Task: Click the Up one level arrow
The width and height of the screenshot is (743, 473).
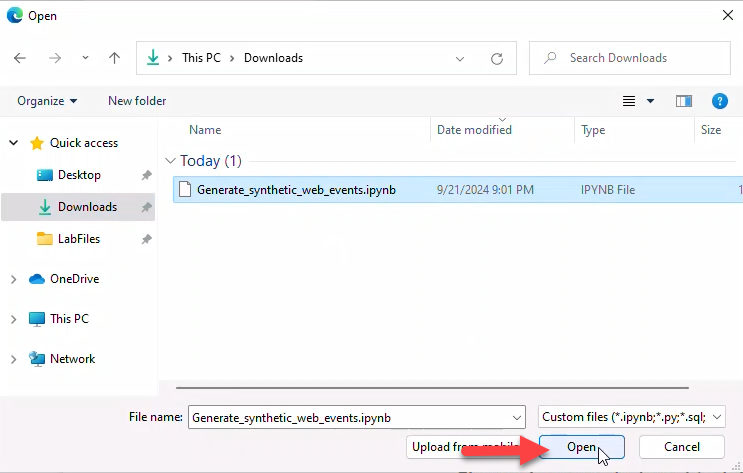Action: (114, 58)
